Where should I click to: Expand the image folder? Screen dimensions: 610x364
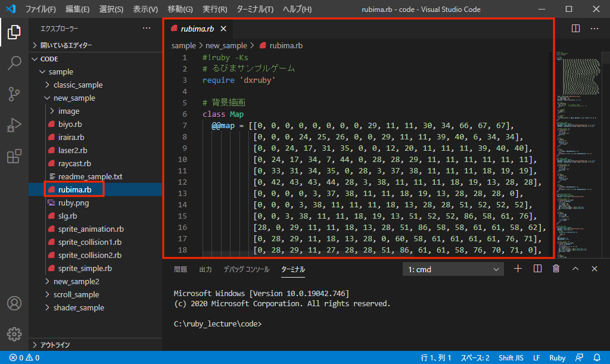(95, 111)
